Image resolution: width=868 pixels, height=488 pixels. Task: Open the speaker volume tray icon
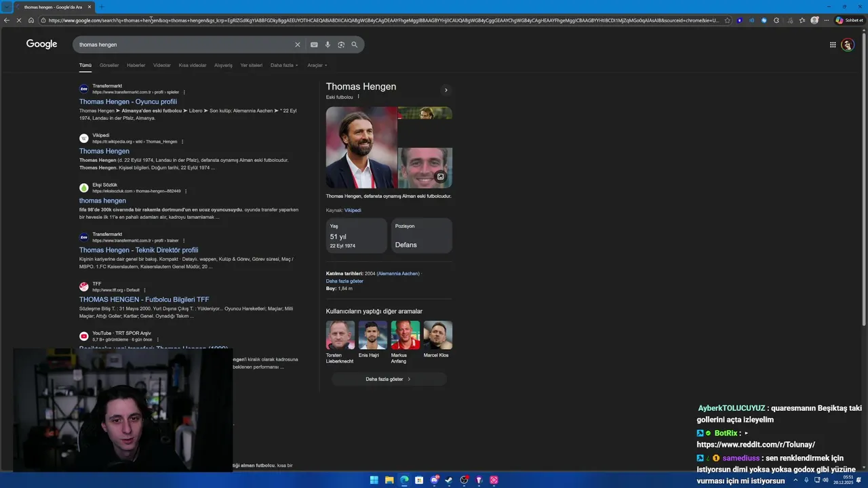tap(825, 480)
